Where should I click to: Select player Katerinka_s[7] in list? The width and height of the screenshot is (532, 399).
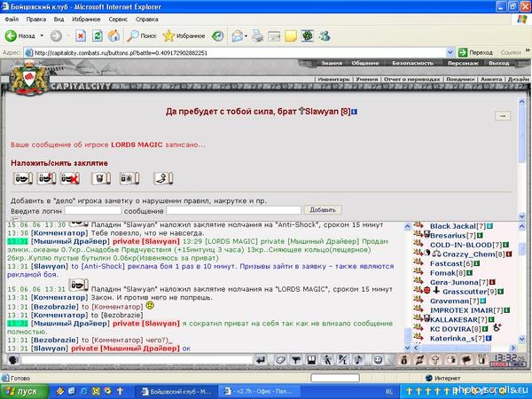coord(457,339)
